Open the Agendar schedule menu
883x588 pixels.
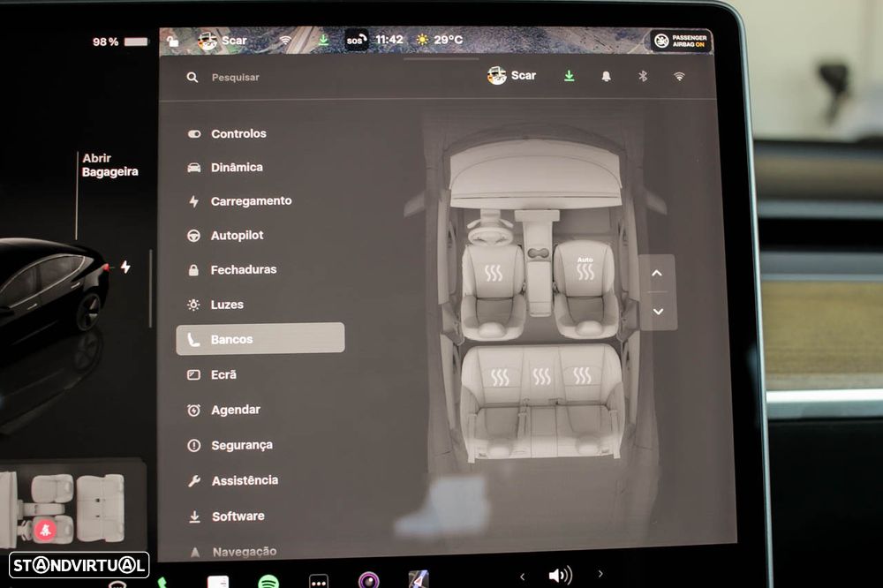click(x=223, y=410)
